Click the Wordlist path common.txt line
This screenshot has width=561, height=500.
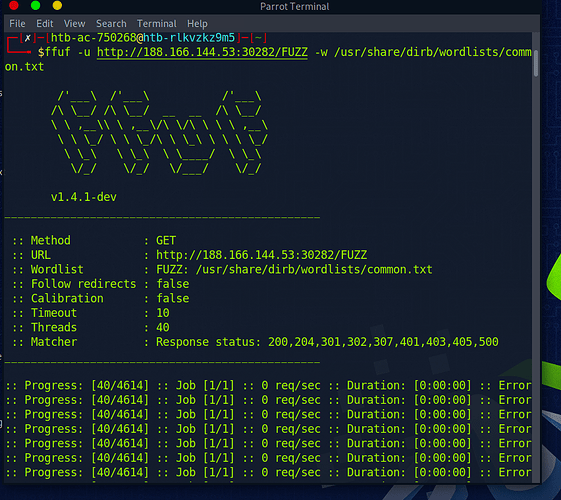coord(222,269)
